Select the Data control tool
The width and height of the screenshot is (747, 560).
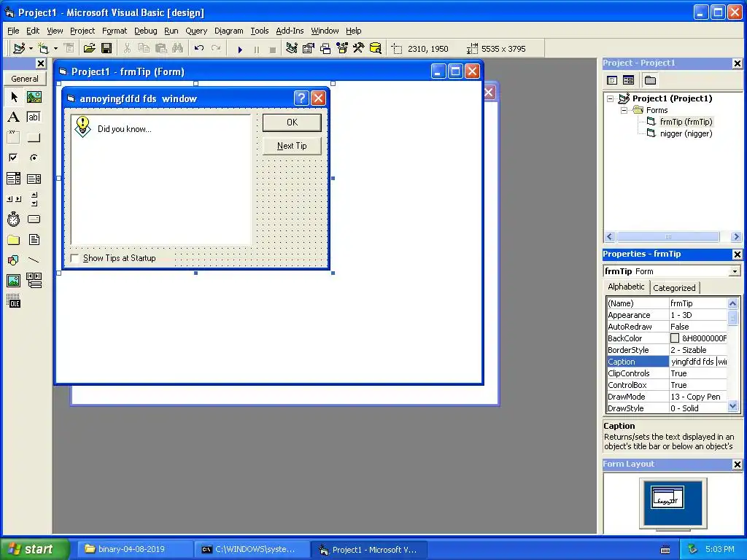coord(34,281)
